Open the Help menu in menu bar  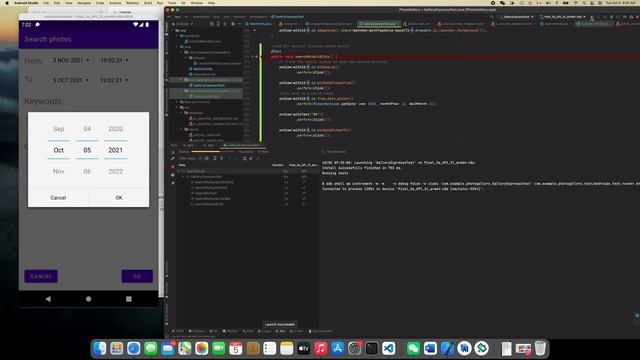point(211,3)
